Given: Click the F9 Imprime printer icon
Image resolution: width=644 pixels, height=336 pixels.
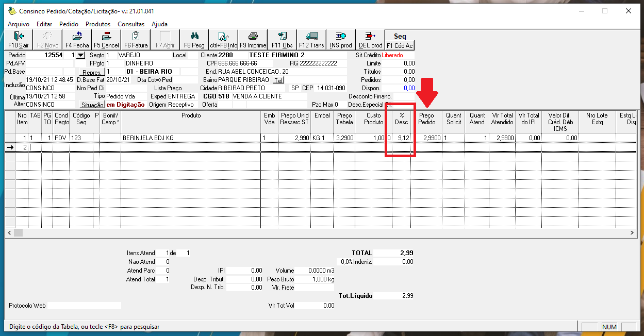Looking at the screenshot, I should click(x=253, y=36).
